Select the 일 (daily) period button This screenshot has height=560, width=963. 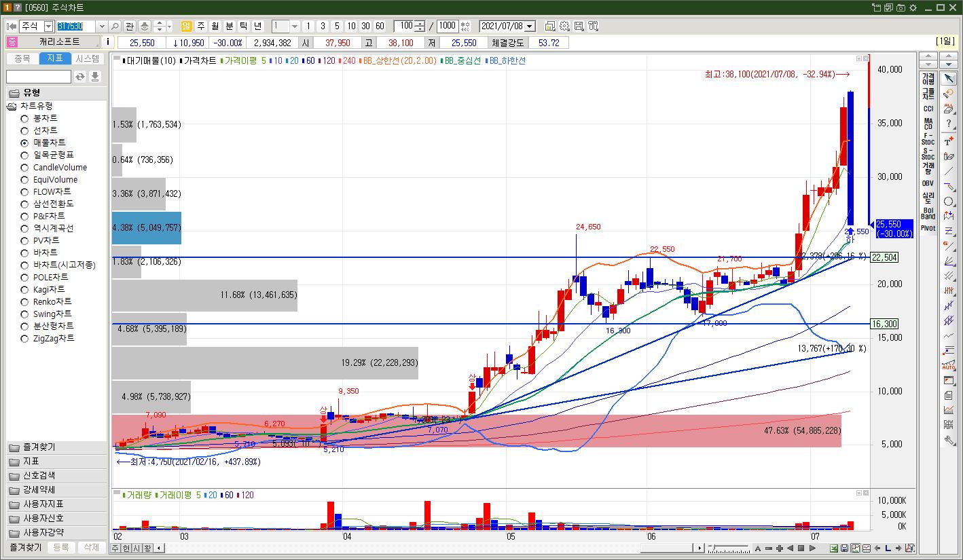(186, 26)
